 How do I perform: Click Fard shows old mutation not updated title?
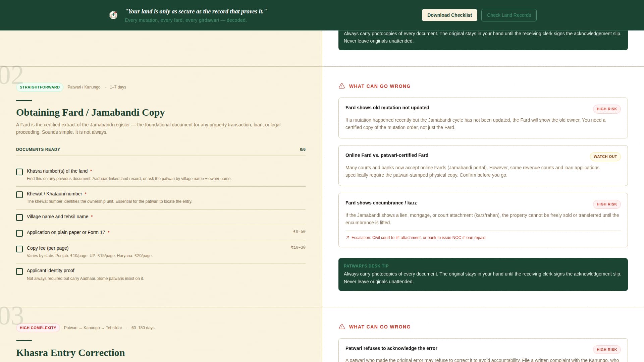(x=387, y=108)
